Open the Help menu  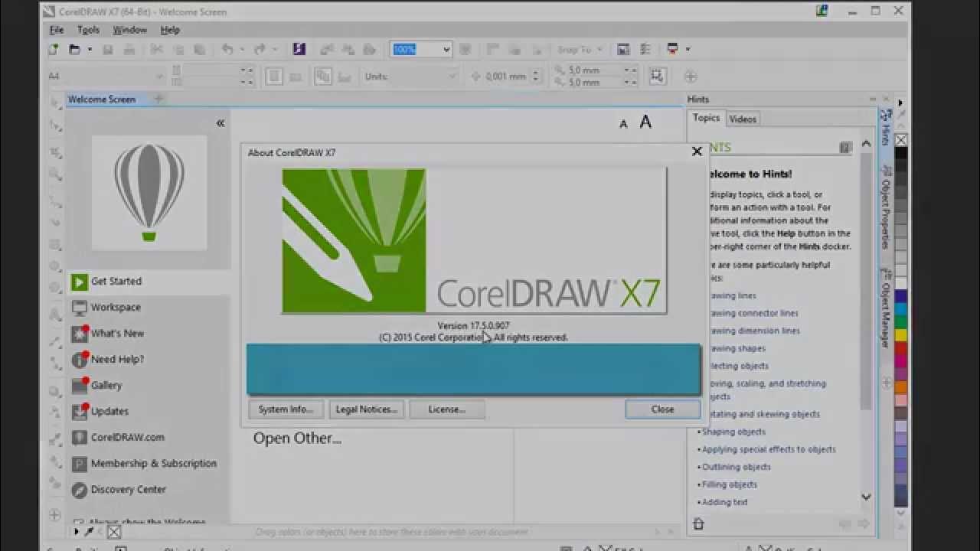pos(170,30)
